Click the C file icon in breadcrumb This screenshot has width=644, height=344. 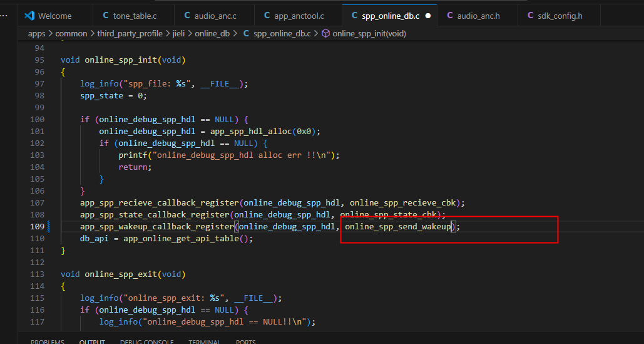[246, 33]
